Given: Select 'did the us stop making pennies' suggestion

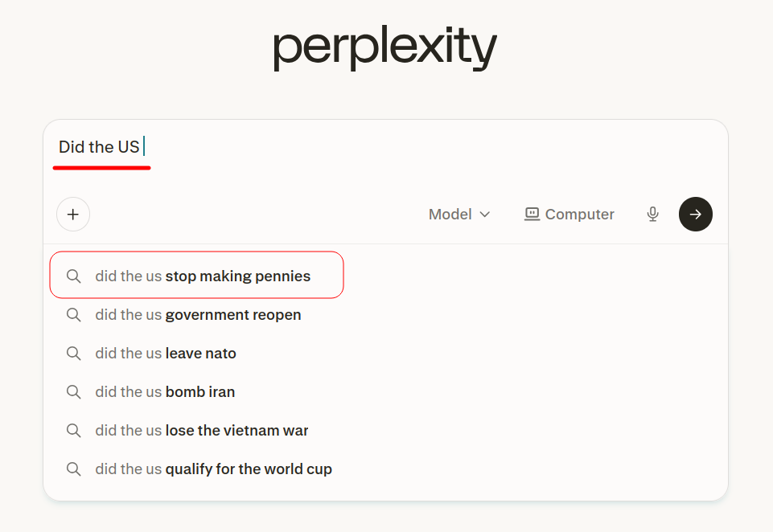Looking at the screenshot, I should point(203,276).
